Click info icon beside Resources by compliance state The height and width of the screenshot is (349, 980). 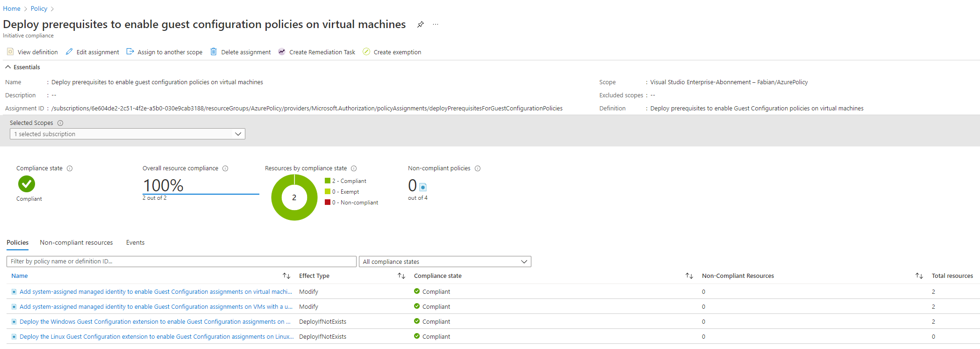tap(354, 168)
